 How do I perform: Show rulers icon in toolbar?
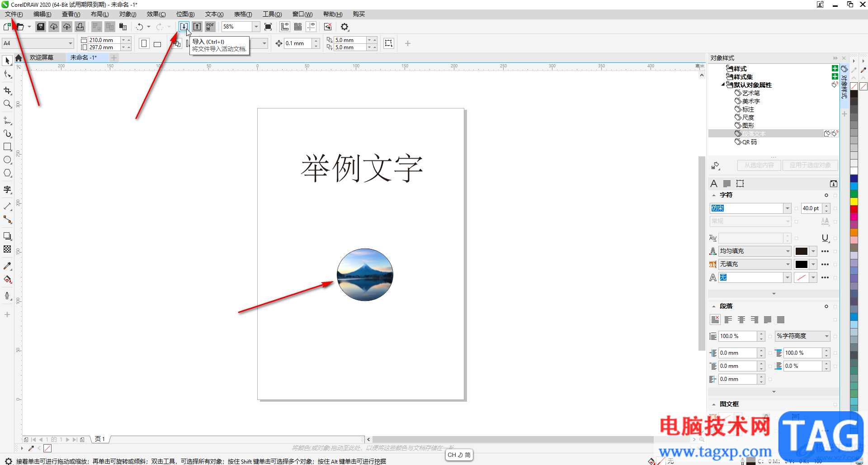click(x=285, y=27)
